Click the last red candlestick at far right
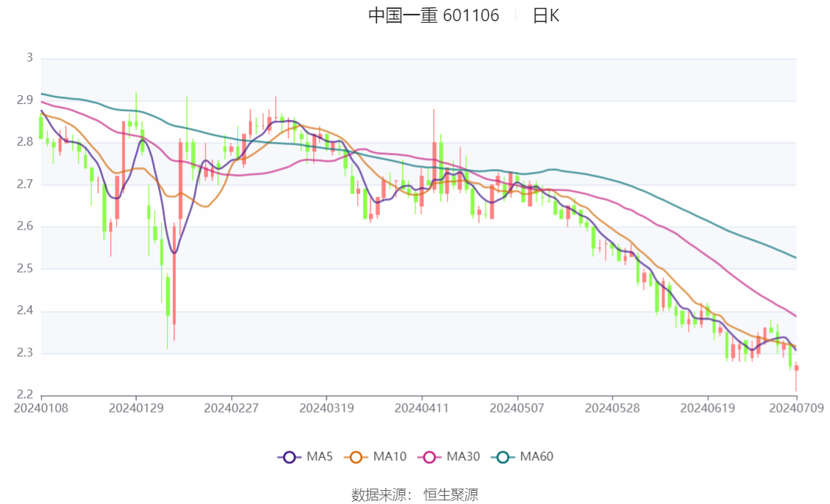This screenshot has width=830, height=504. click(796, 368)
